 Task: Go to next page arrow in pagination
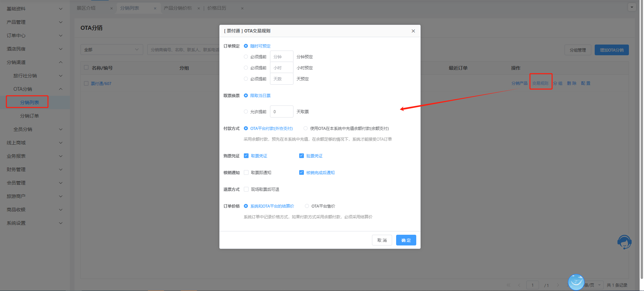tap(558, 285)
